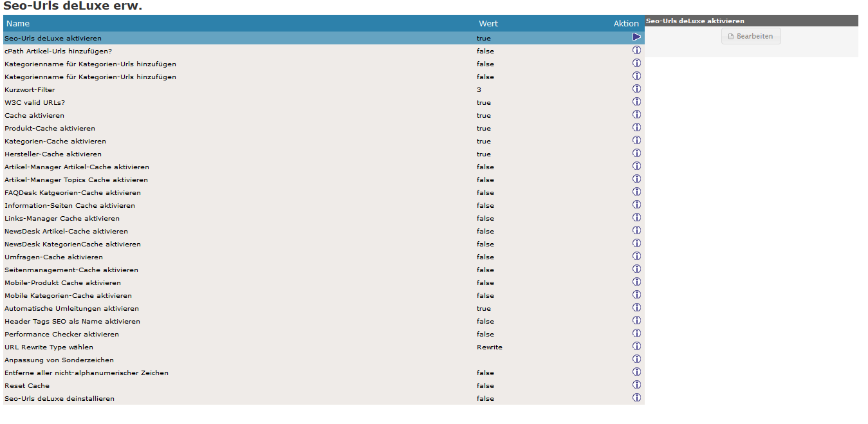This screenshot has width=868, height=424.
Task: Click 'Links-Manager Cache aktivieren' row name
Action: 62,219
